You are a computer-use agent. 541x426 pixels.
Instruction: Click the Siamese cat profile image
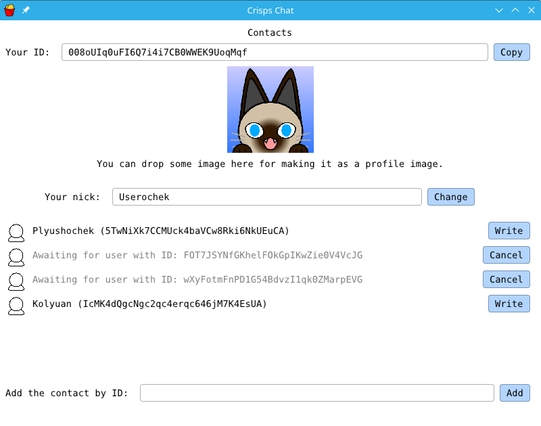(x=270, y=109)
